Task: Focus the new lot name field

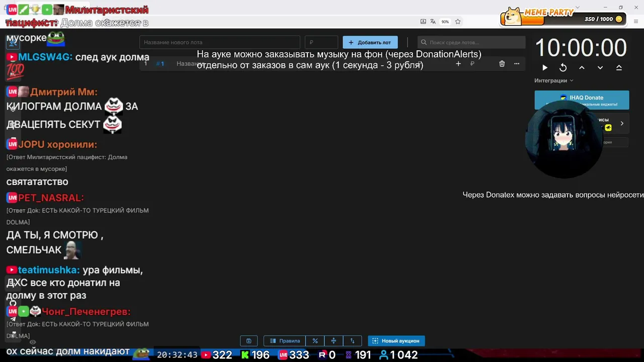Action: tap(220, 42)
